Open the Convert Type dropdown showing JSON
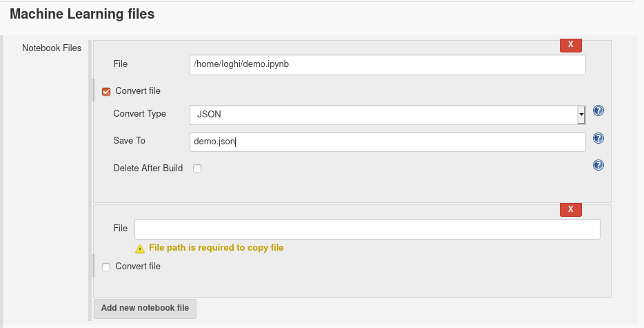This screenshot has width=644, height=328. click(x=388, y=115)
